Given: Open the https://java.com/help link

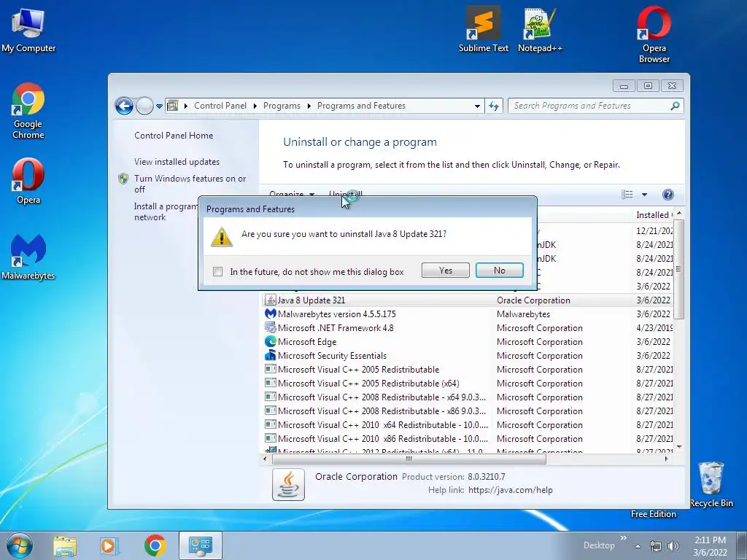Looking at the screenshot, I should 510,490.
